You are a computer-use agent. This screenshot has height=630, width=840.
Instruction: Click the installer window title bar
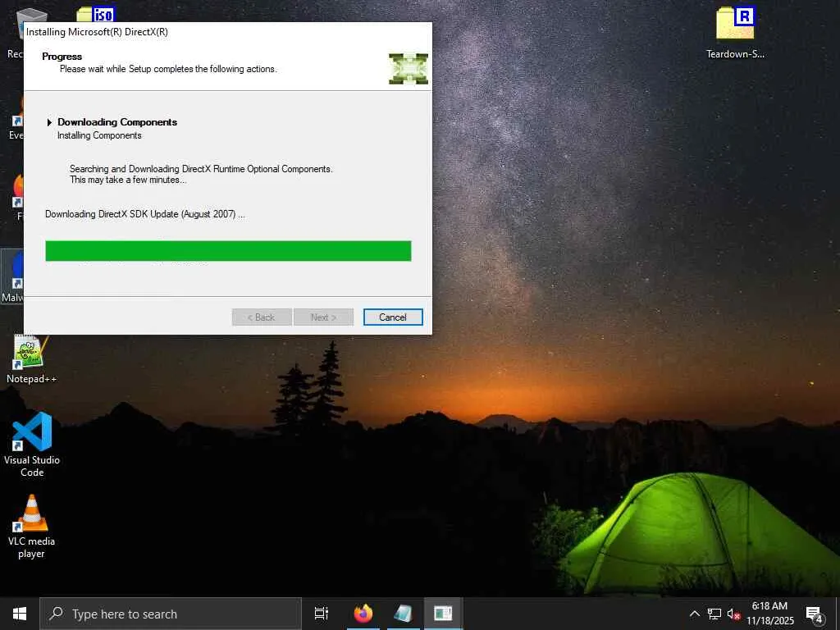tap(228, 32)
